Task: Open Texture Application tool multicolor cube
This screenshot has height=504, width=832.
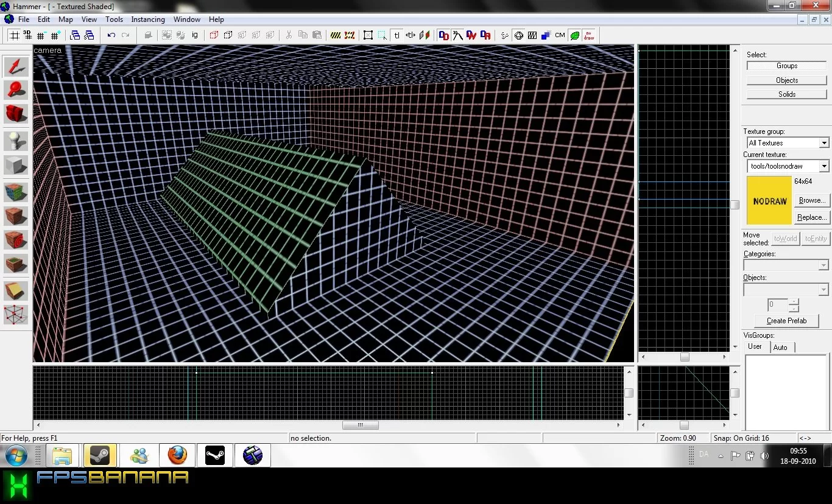Action: click(x=16, y=192)
